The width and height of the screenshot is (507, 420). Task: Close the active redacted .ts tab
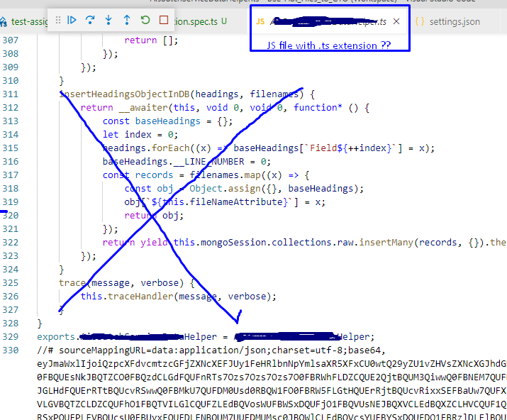coord(396,21)
